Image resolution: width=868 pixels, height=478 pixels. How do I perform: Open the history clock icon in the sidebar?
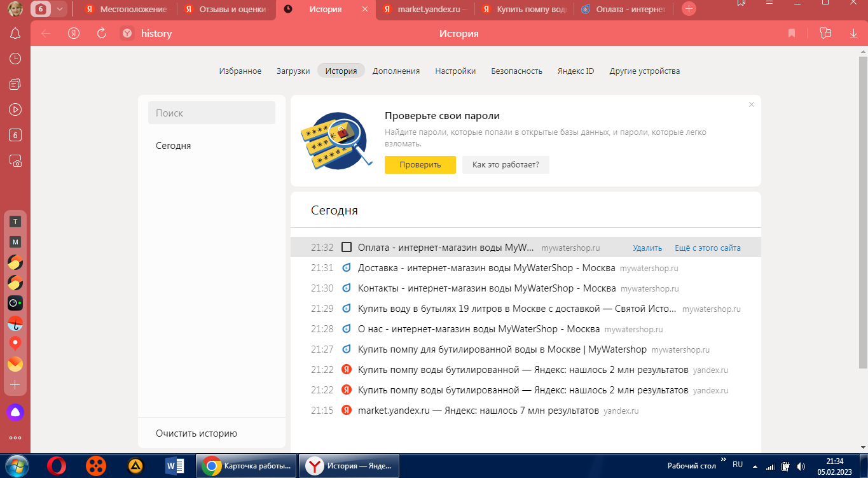tap(15, 59)
